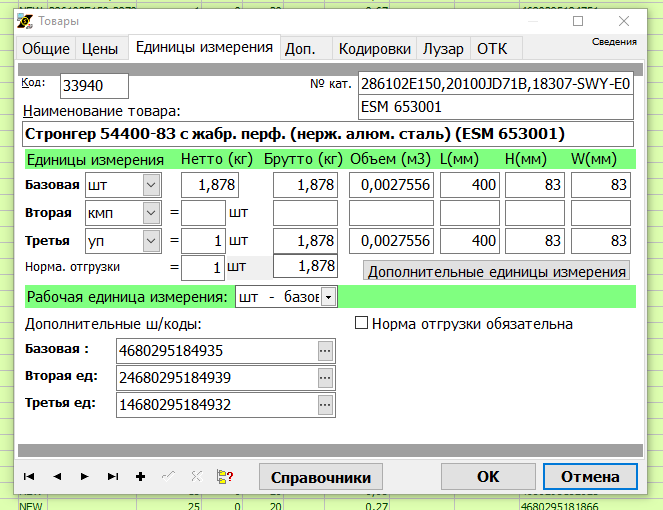The height and width of the screenshot is (510, 663).
Task: Toggle Норма отгрузки обязательна checkbox
Action: pos(361,323)
